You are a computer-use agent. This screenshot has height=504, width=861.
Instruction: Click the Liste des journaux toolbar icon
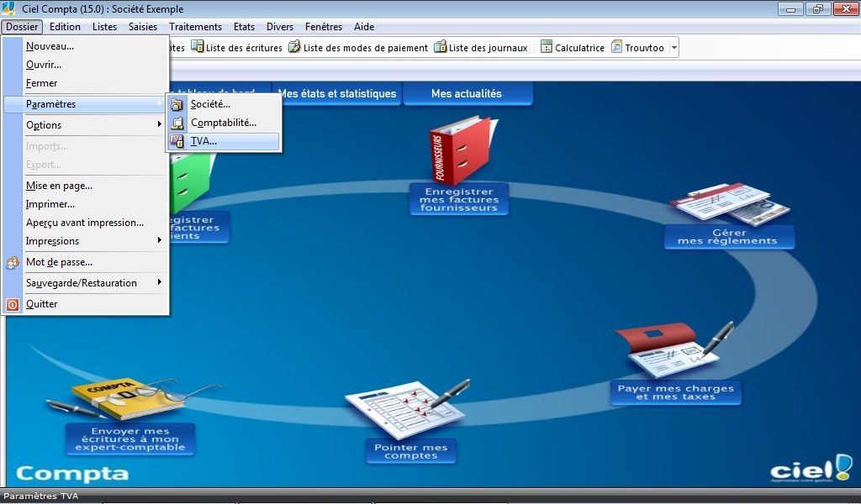pos(440,46)
